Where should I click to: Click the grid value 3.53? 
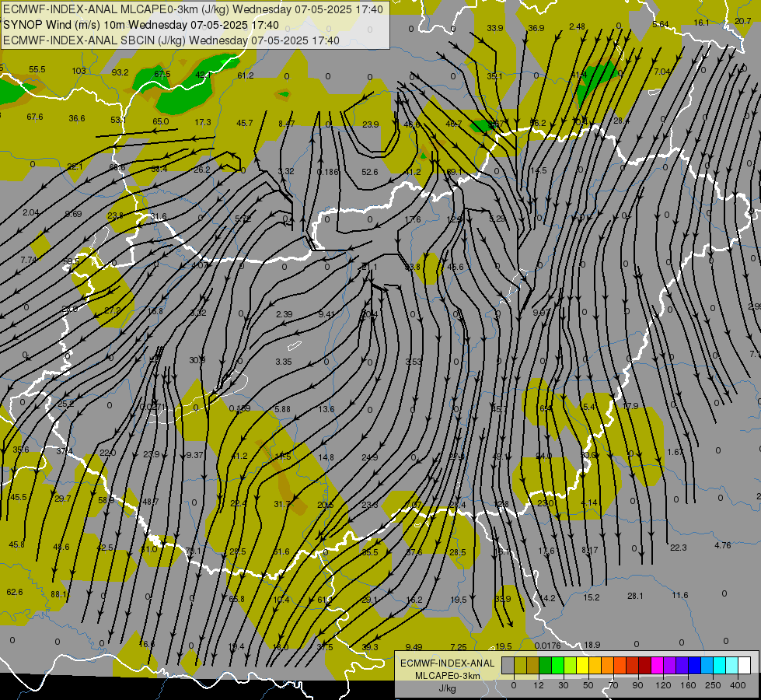coord(414,362)
